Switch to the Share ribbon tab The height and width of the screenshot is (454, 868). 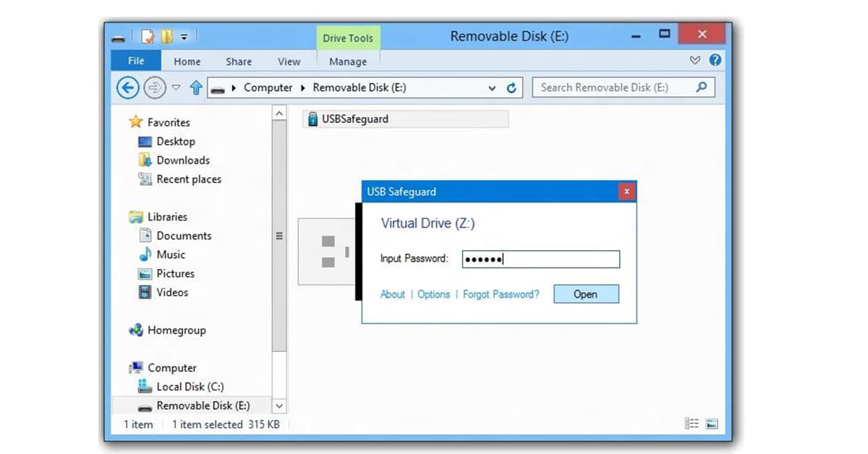(x=239, y=61)
